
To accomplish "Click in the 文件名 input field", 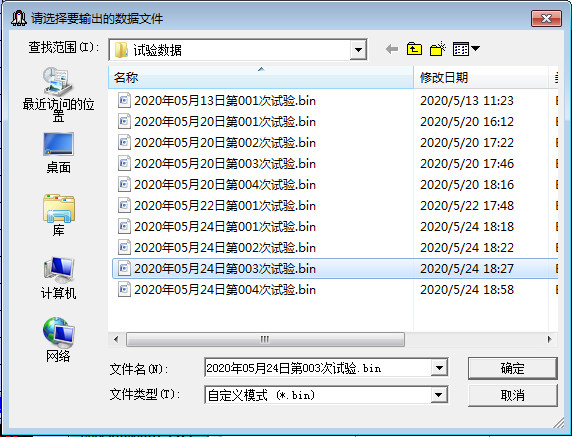I will pos(317,368).
